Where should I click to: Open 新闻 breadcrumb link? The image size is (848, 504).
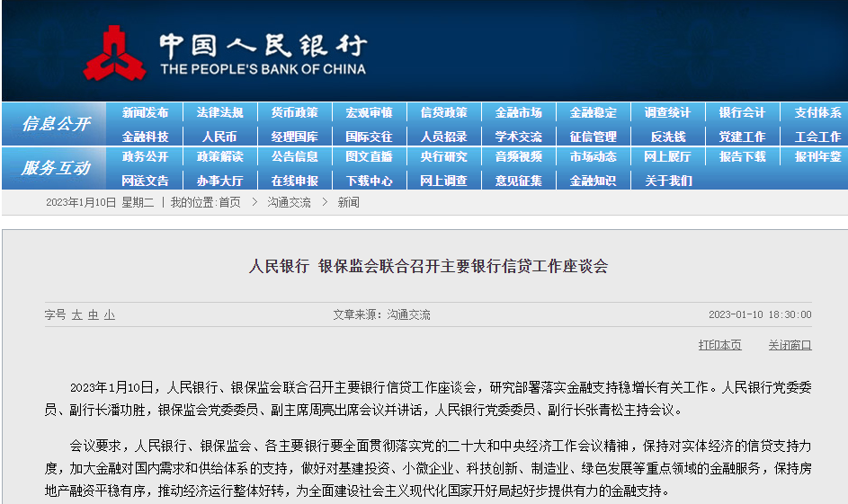coord(348,202)
